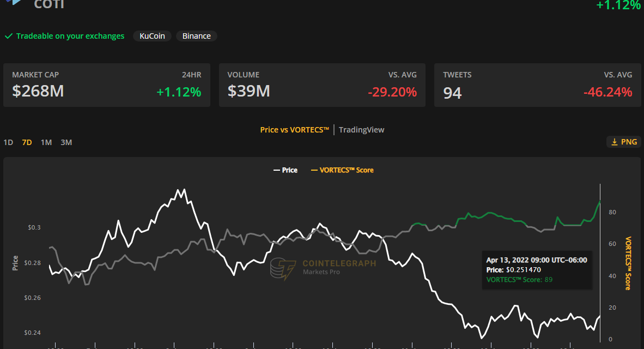Select the Price vs VORTECS™ tab
The height and width of the screenshot is (349, 644).
[294, 129]
